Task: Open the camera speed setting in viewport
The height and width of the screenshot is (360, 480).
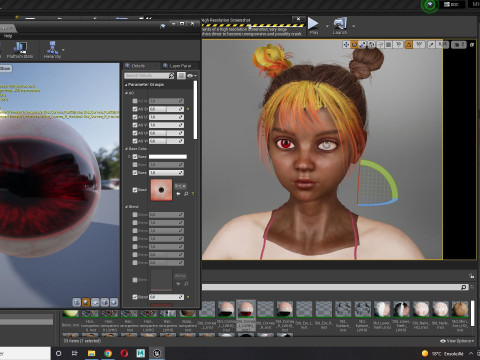Action: [x=459, y=44]
